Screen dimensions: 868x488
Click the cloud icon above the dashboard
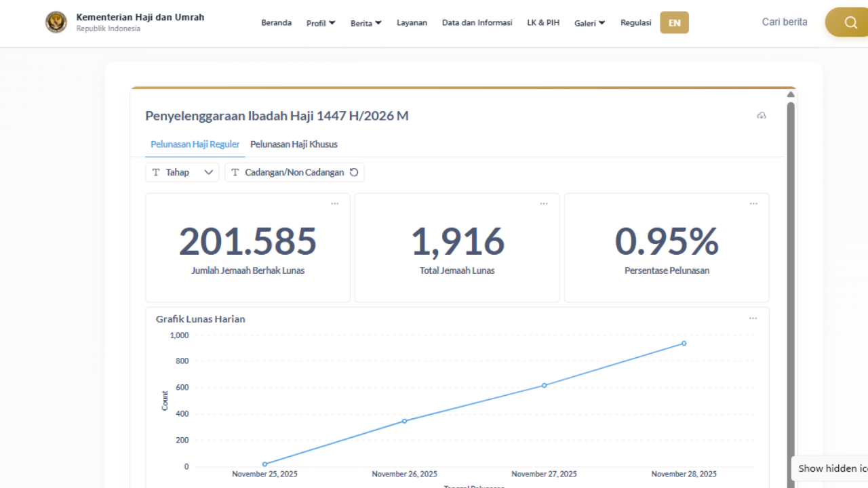click(x=762, y=115)
